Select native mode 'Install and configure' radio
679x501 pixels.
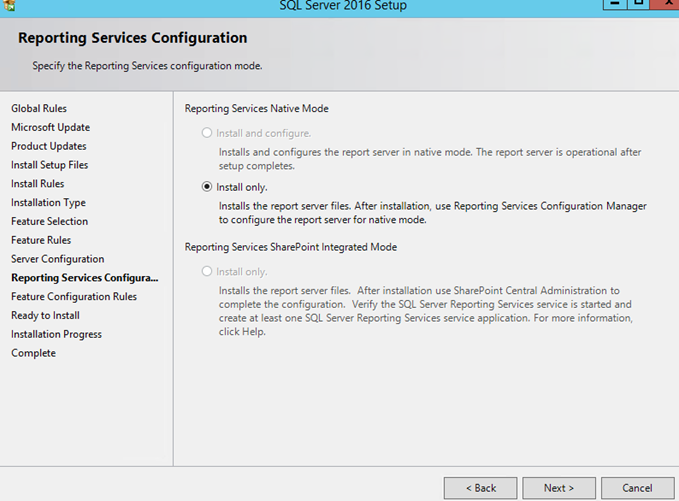(207, 133)
